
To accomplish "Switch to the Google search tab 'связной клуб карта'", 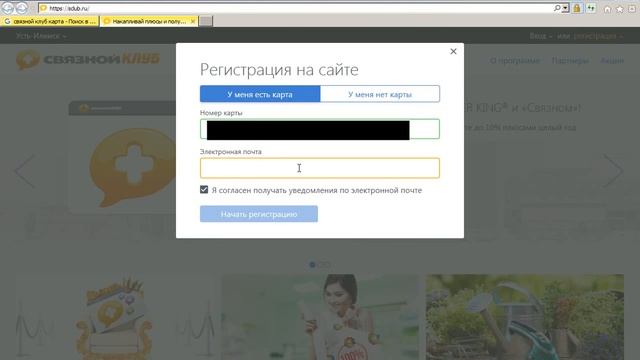I will click(x=49, y=21).
